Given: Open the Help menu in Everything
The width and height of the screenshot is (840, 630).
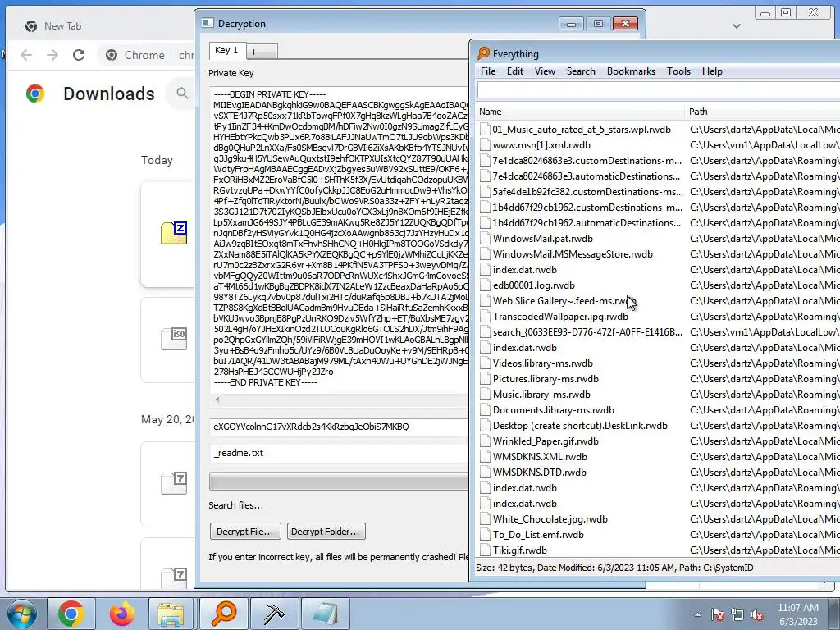Looking at the screenshot, I should point(712,71).
